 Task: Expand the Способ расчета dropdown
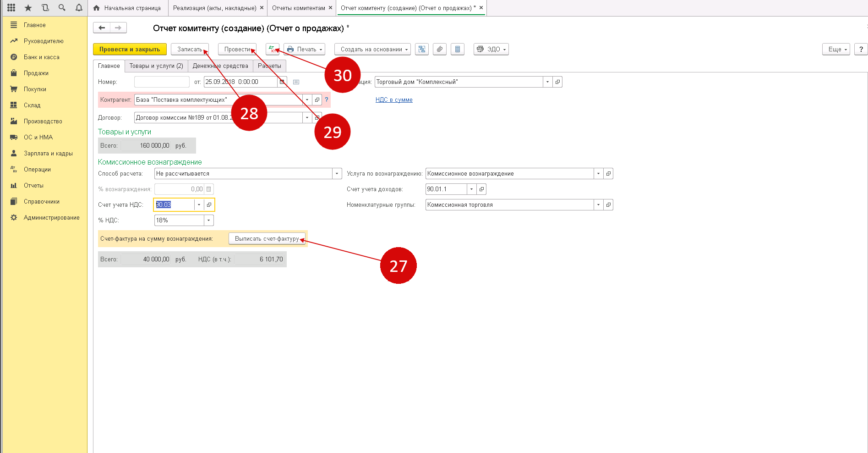click(x=337, y=174)
